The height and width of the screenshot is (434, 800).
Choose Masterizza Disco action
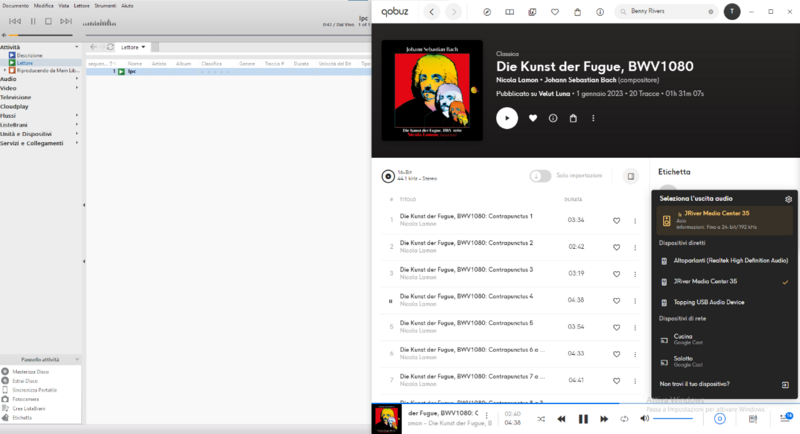(x=31, y=372)
